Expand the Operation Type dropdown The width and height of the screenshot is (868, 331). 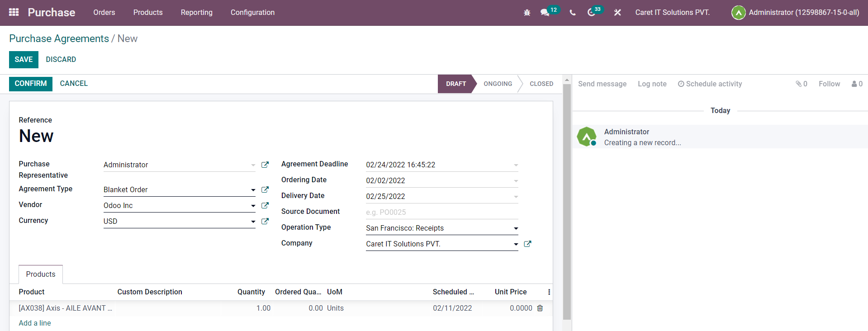516,228
